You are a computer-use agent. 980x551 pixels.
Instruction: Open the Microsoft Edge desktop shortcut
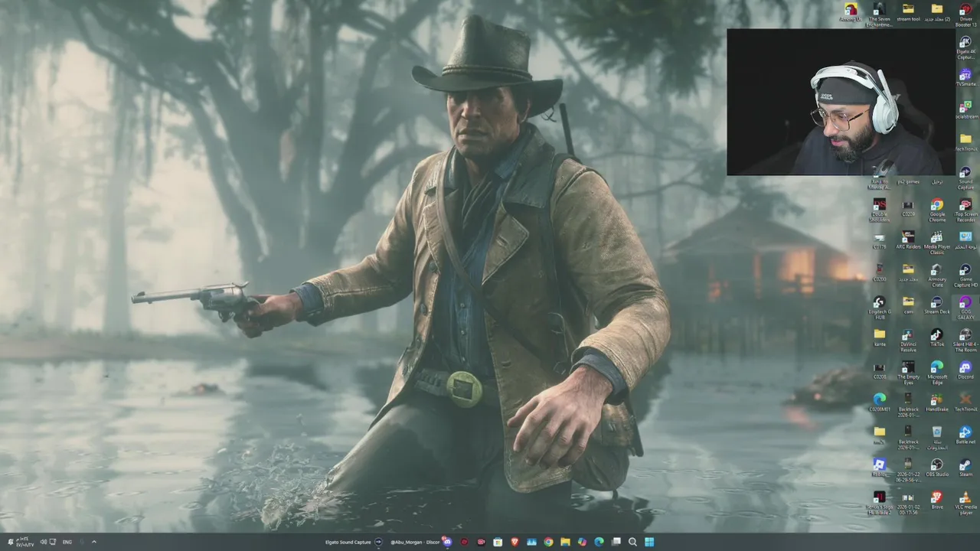coord(936,373)
